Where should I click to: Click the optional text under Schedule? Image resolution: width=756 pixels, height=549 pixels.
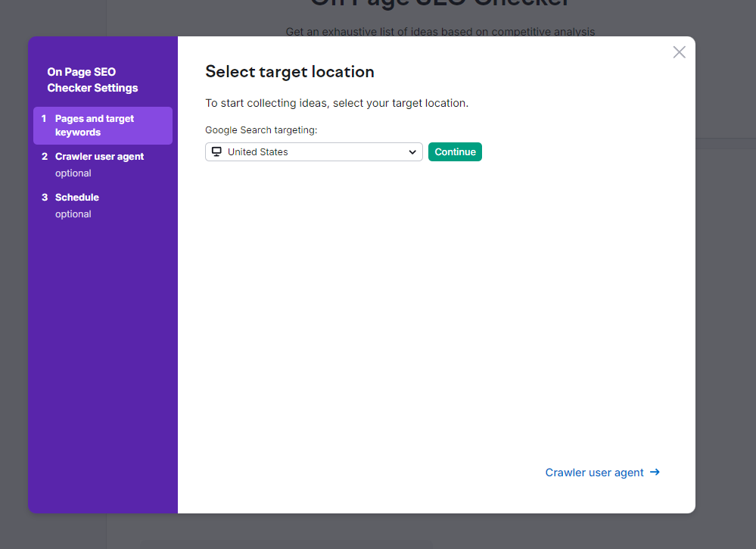[x=73, y=214]
